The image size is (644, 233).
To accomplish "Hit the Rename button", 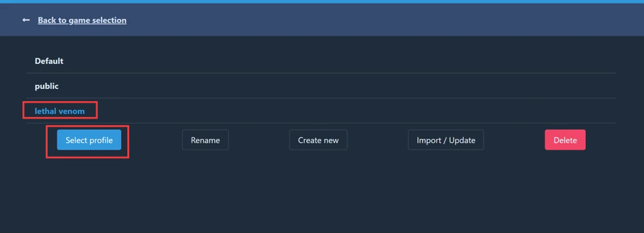I will [205, 140].
